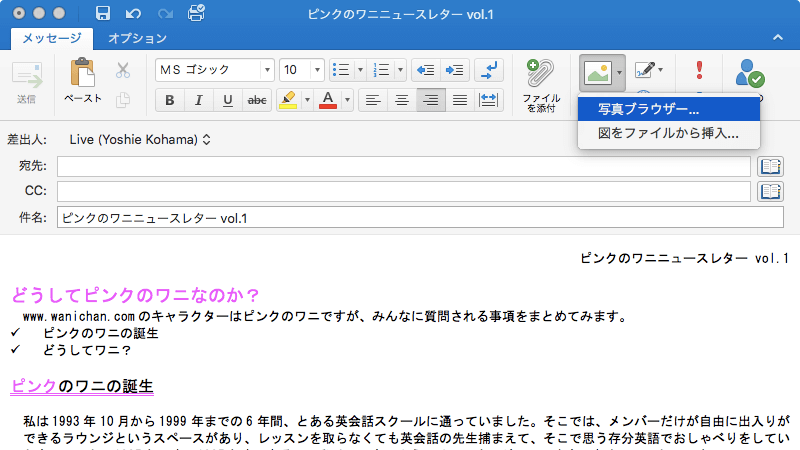This screenshot has width=800, height=450.
Task: Click the Redo arrow icon
Action: click(165, 14)
